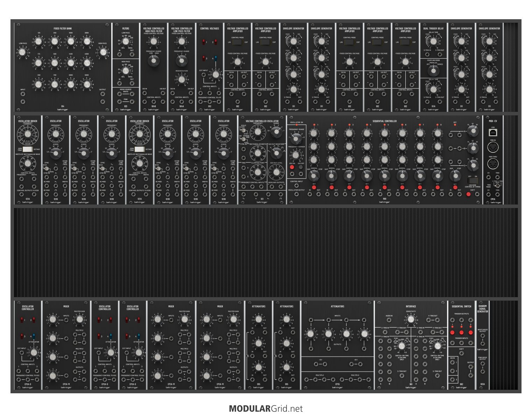Open the ModularGrid.net logo link
The height and width of the screenshot is (416, 532).
pos(266,409)
